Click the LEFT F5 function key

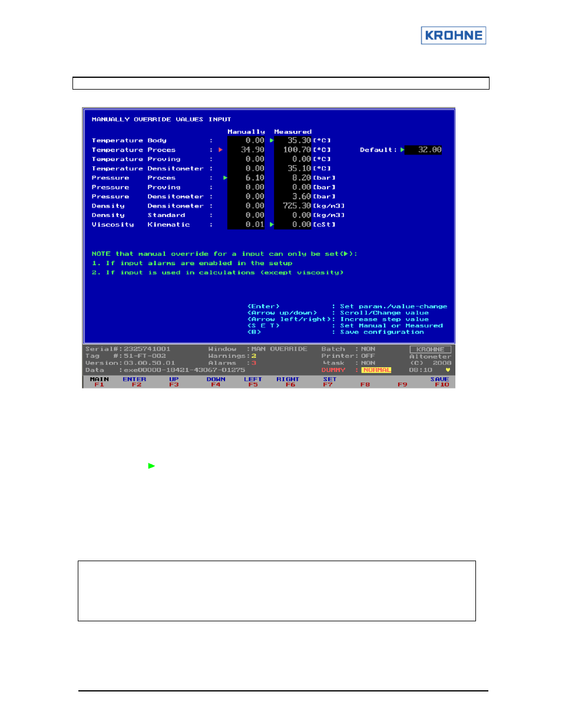point(253,382)
